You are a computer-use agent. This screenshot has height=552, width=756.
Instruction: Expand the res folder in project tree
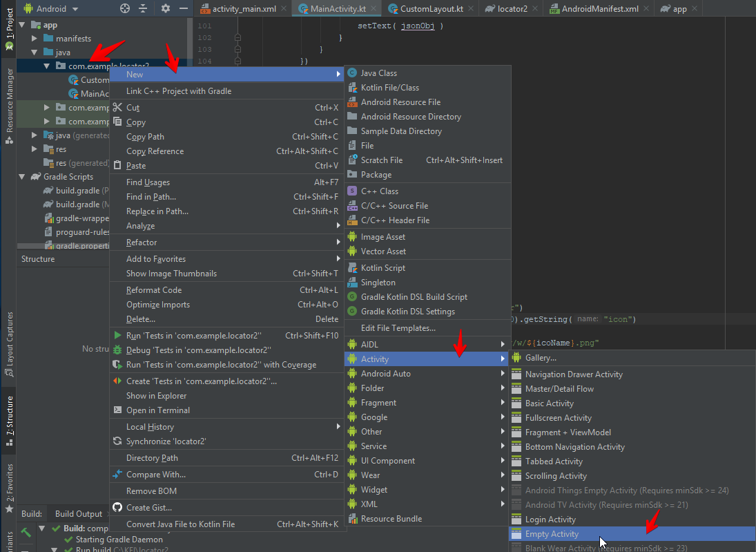click(x=35, y=149)
